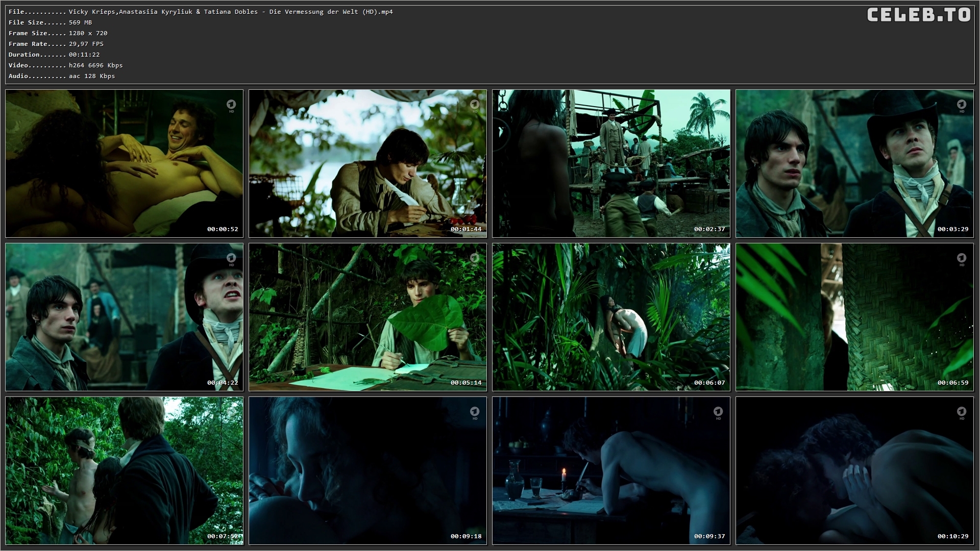The width and height of the screenshot is (980, 551).
Task: Select the video codec text h264 6696 Kbps
Action: click(x=95, y=65)
